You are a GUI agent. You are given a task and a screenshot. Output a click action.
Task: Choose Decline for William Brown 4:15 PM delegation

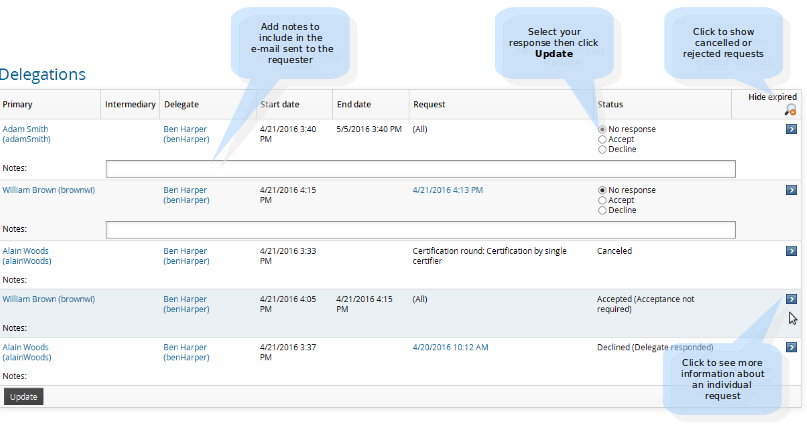pos(602,210)
